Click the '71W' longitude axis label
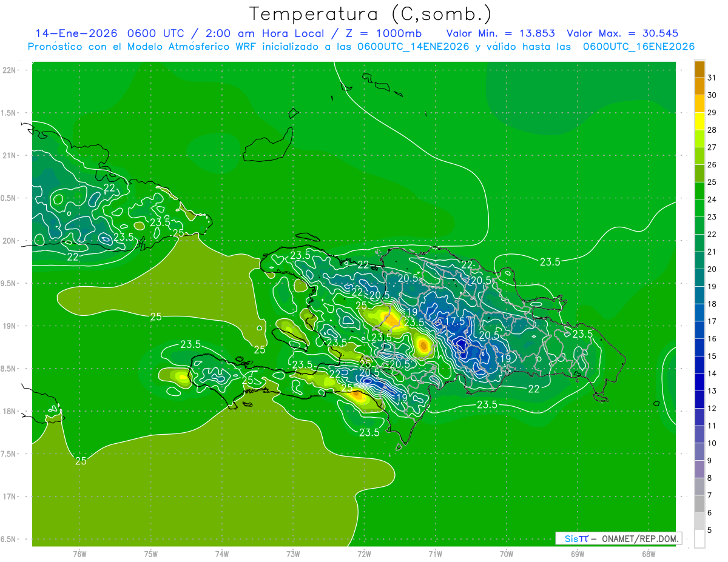 435,554
